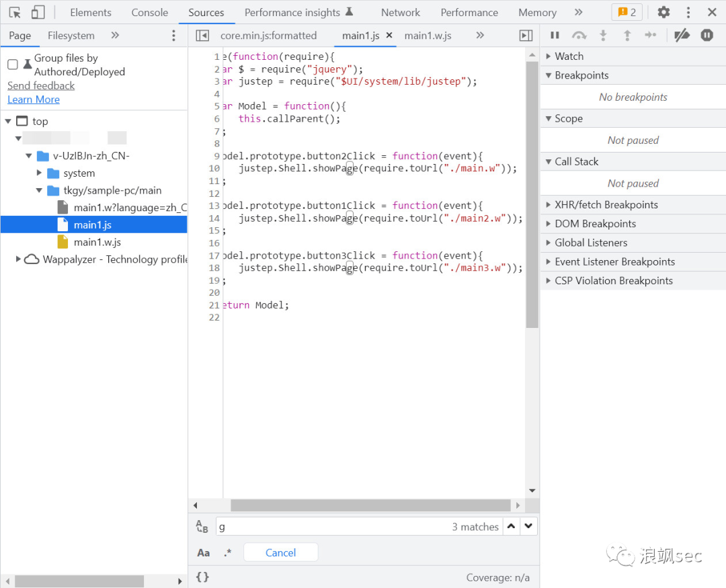Open the main1.w.js file tab

point(428,36)
